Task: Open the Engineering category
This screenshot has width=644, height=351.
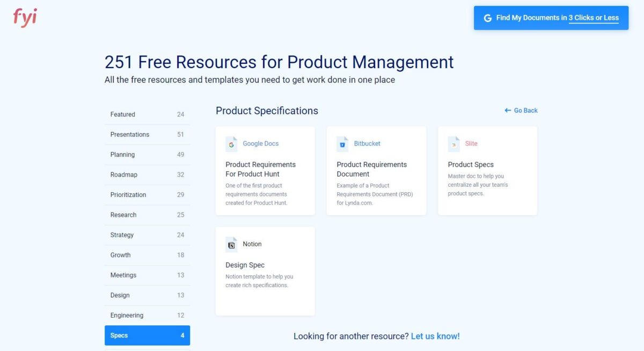Action: coord(147,316)
